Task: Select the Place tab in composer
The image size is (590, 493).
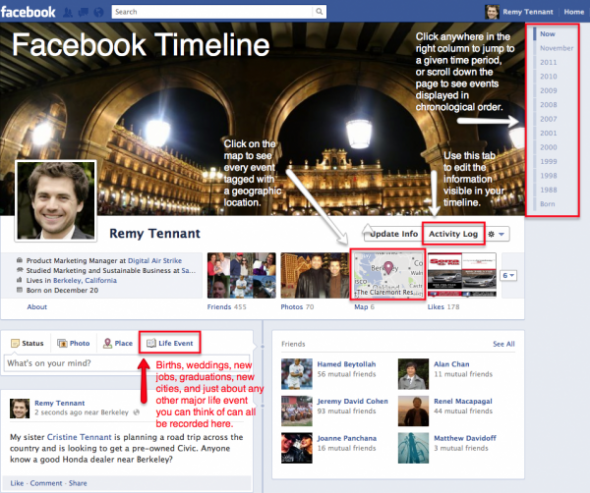Action: [118, 343]
